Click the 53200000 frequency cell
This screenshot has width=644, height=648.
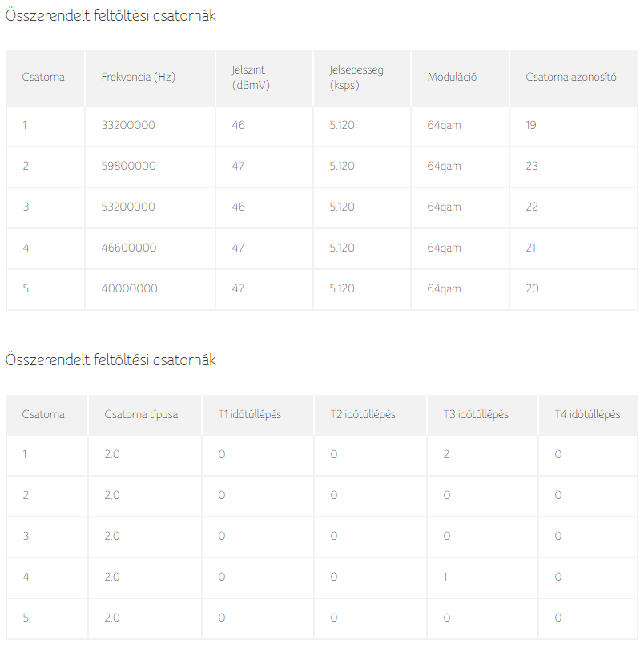(128, 207)
